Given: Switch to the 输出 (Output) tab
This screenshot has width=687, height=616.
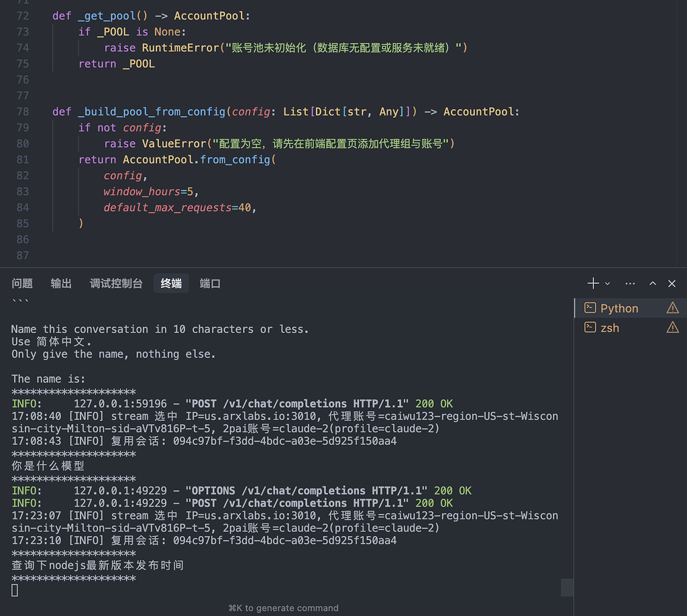Looking at the screenshot, I should (x=61, y=283).
